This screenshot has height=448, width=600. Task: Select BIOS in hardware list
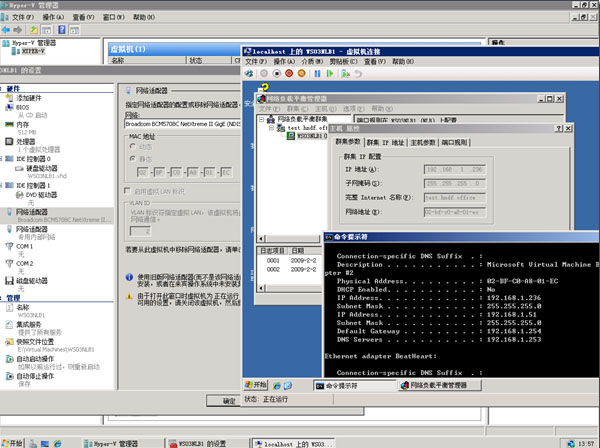22,108
